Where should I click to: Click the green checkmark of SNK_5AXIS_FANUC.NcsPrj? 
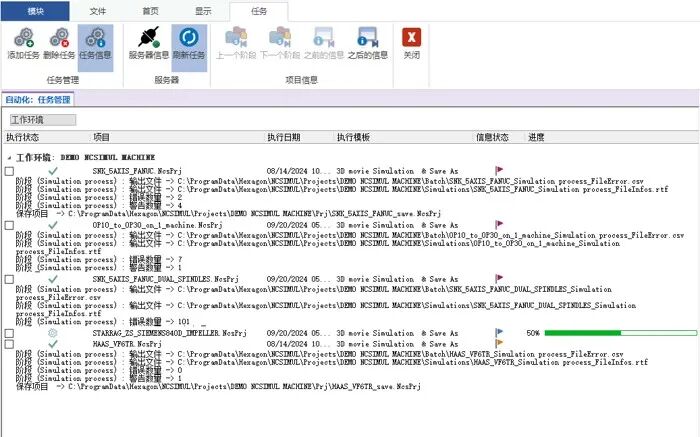pyautogui.click(x=53, y=171)
